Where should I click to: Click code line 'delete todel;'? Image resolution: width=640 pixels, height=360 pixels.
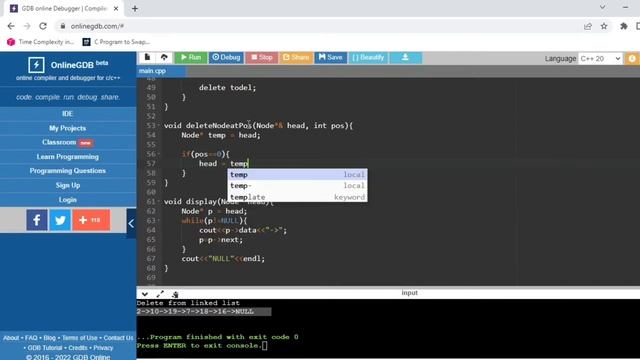[227, 87]
